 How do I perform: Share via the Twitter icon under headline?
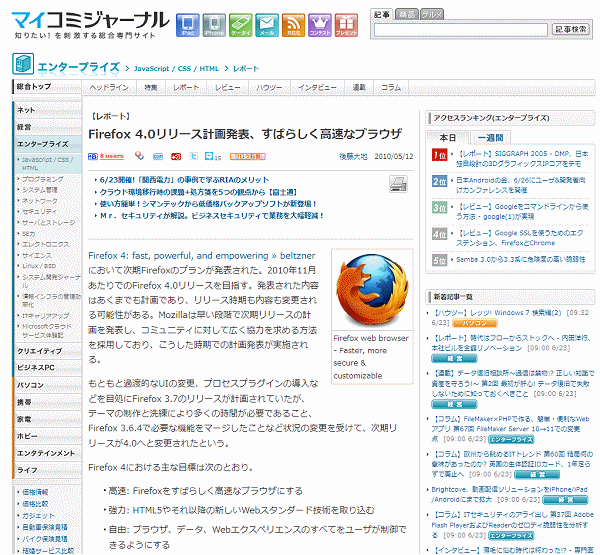click(194, 156)
